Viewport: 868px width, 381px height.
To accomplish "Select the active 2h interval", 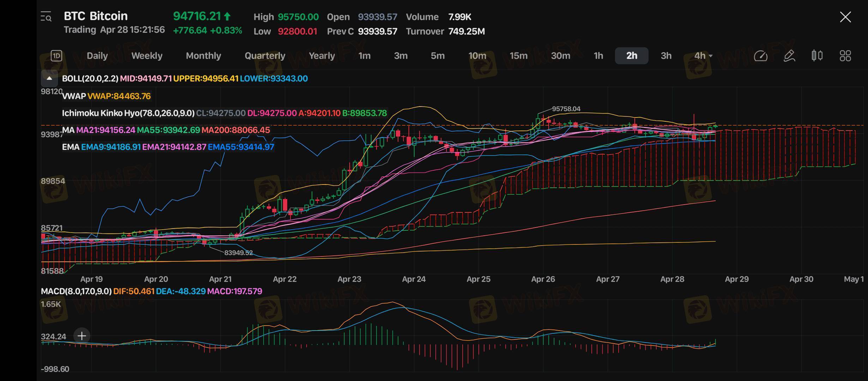I will (632, 56).
